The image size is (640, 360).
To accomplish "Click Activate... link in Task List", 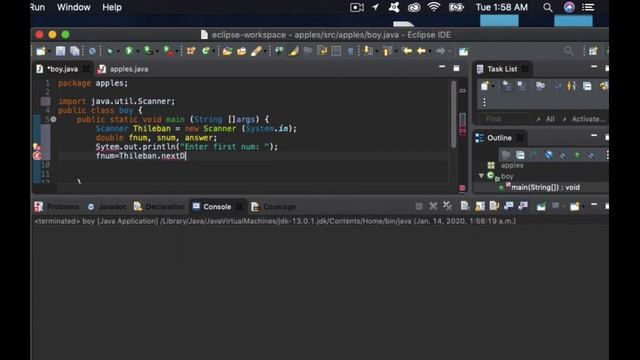I will pos(588,119).
